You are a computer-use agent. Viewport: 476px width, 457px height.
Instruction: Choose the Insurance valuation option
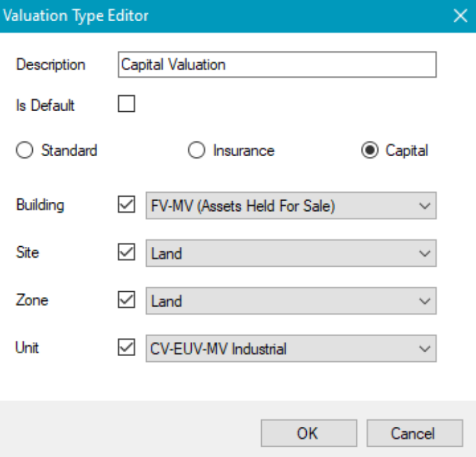coord(197,151)
